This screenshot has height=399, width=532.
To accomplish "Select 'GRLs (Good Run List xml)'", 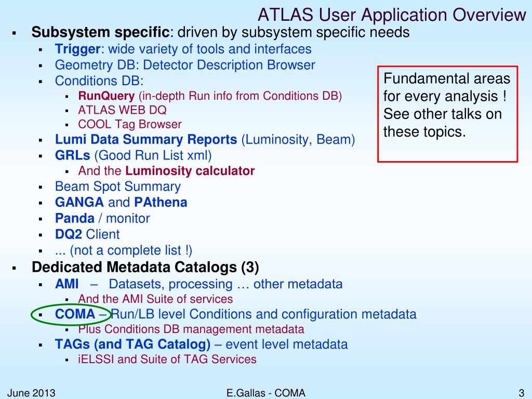I will point(134,155).
